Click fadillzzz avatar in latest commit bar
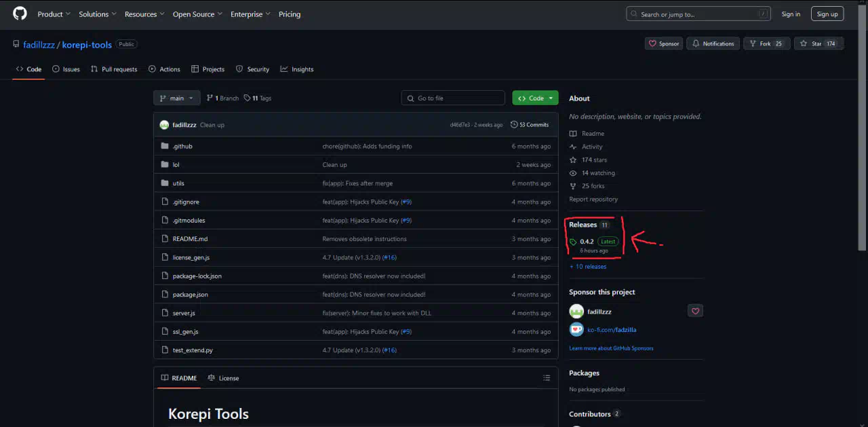The height and width of the screenshot is (427, 868). pos(164,125)
